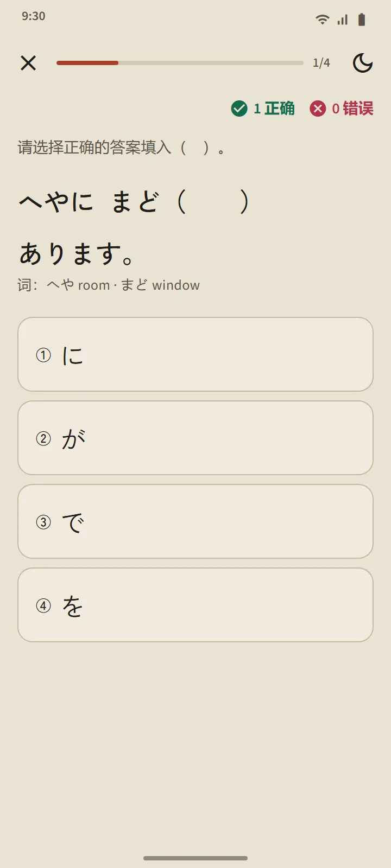This screenshot has width=391, height=868.
Task: Click the 0 错误 score label
Action: pos(352,108)
